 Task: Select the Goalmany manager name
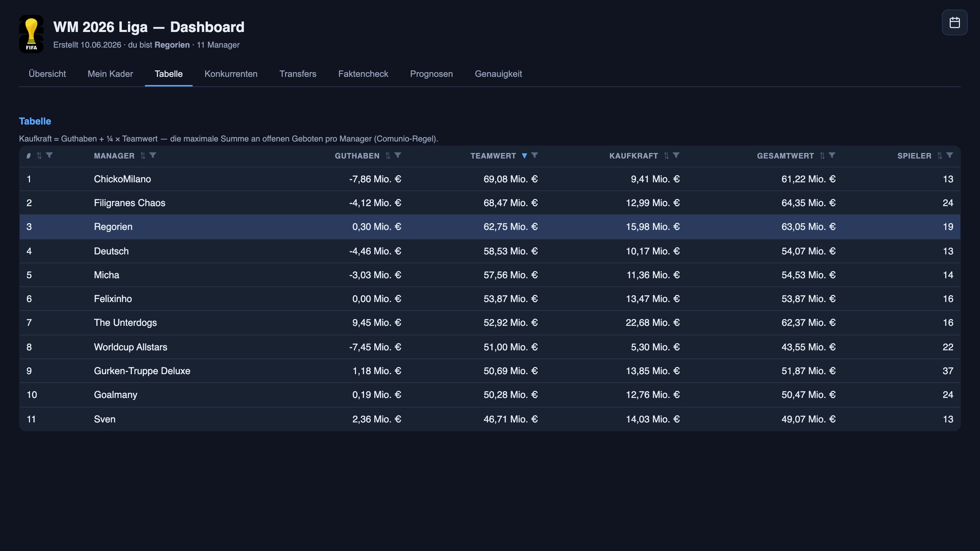coord(115,395)
